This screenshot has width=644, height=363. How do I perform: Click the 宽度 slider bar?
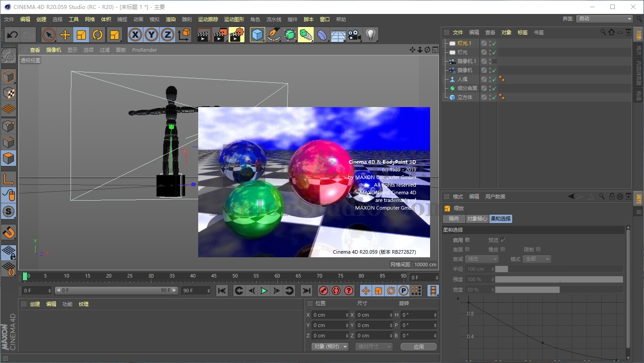click(x=559, y=290)
